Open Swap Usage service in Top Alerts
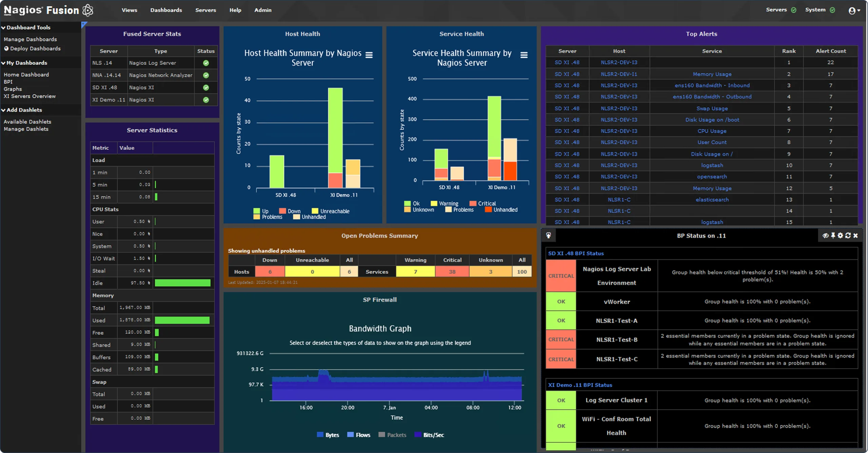 click(x=712, y=109)
